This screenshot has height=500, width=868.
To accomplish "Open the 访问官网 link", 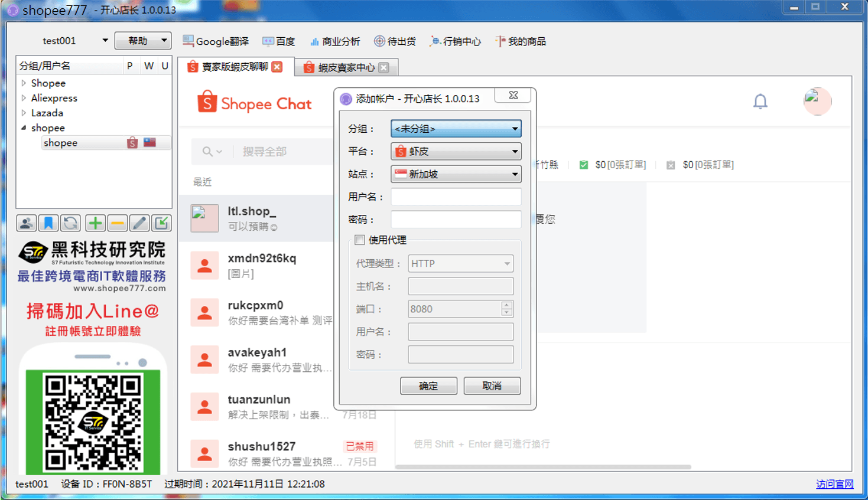I will (x=835, y=484).
